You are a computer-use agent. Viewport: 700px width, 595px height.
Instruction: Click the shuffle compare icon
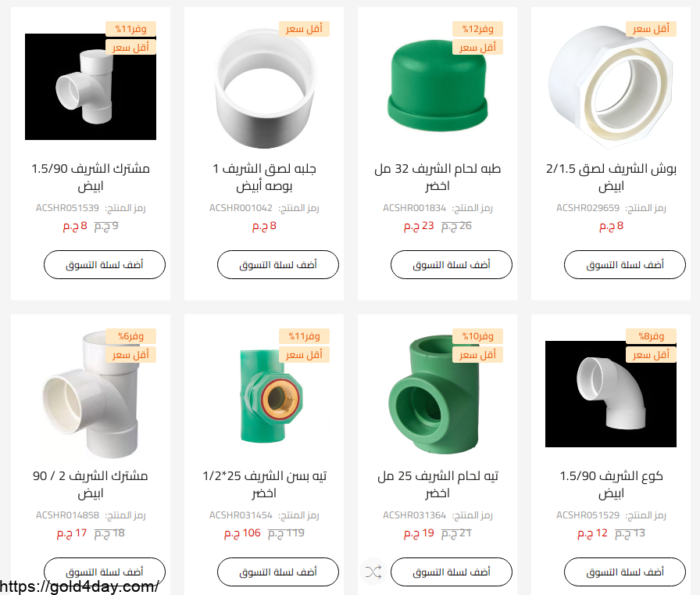tap(373, 572)
